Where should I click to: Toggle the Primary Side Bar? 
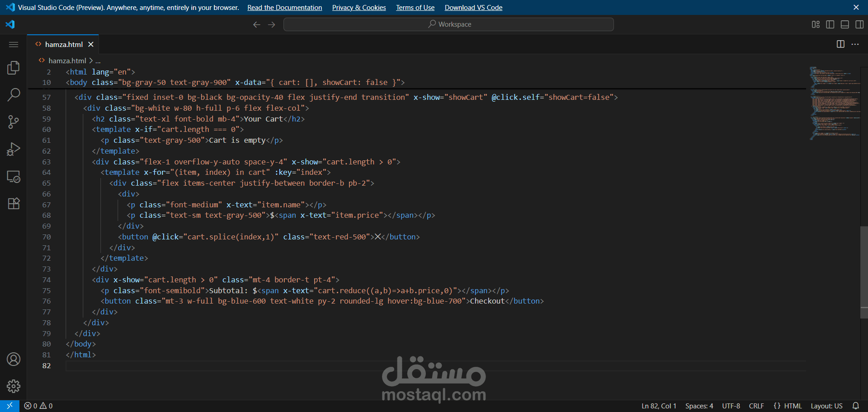coord(830,24)
